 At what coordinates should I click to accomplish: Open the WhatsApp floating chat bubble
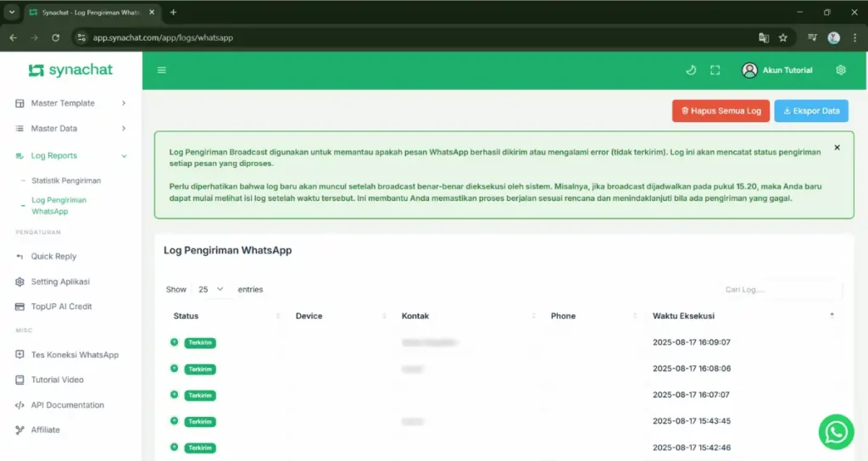[836, 432]
